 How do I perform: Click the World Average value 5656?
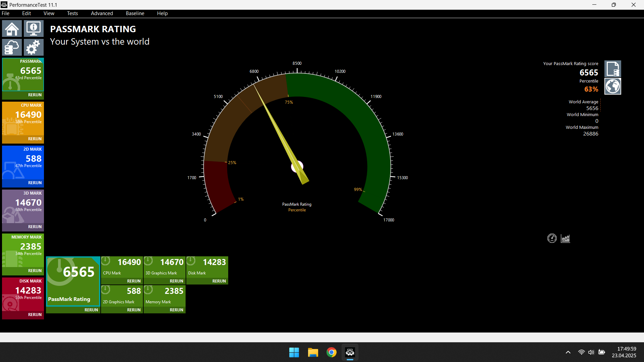tap(592, 108)
